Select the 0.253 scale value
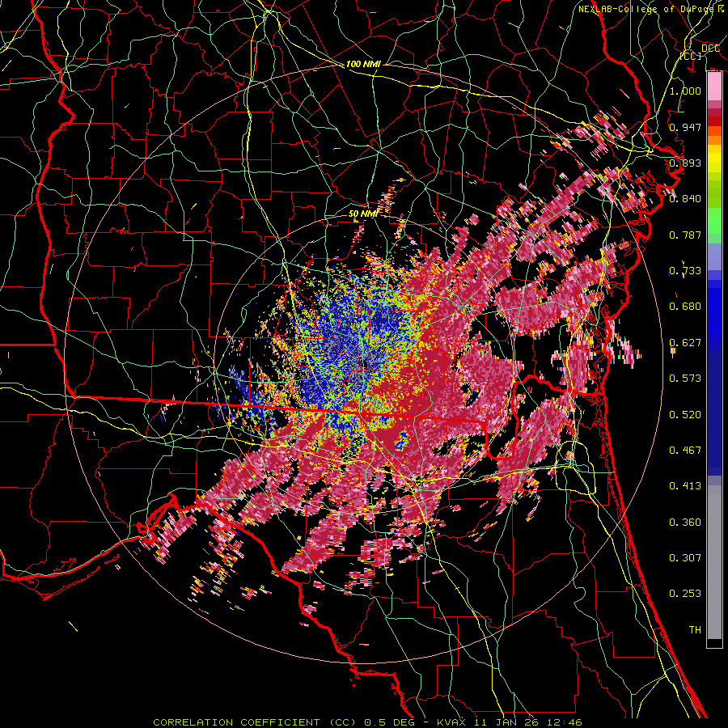This screenshot has width=728, height=728. (685, 594)
